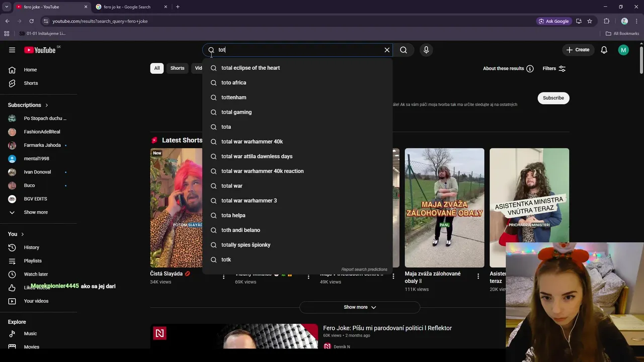
Task: Expand the You section chevron
Action: (22, 234)
